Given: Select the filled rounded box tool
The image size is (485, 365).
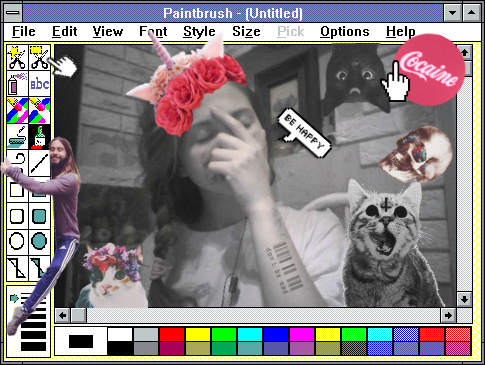Looking at the screenshot, I should 39,216.
